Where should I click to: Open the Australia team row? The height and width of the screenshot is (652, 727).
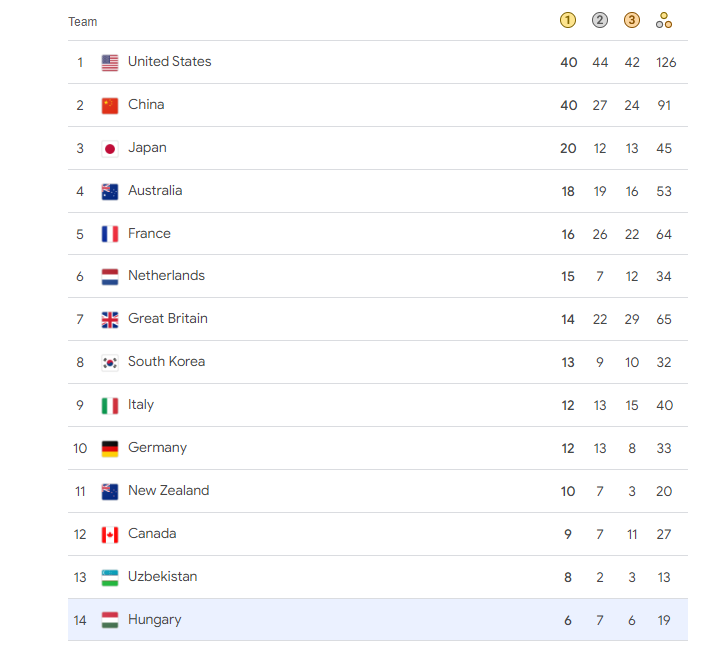(x=378, y=191)
